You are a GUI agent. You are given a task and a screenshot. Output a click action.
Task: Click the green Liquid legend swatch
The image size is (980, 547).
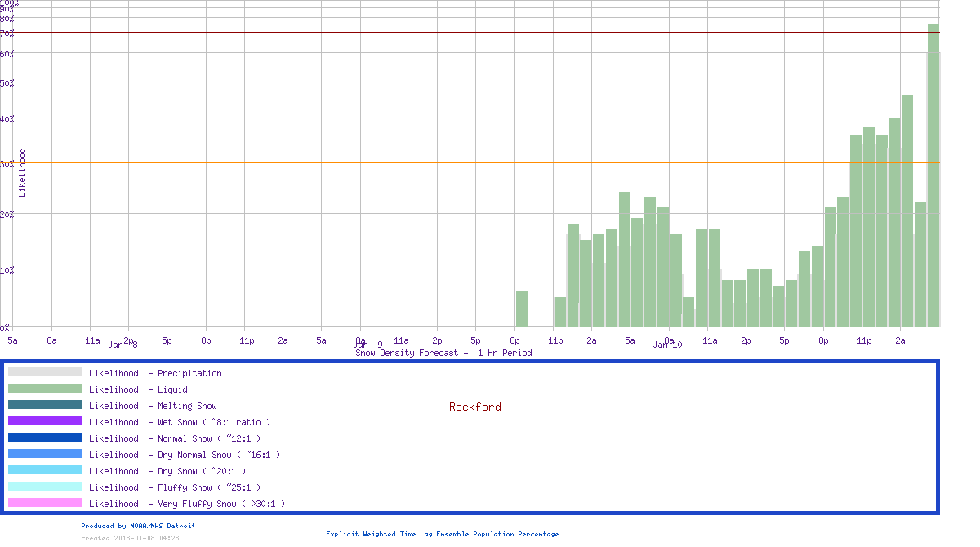(x=45, y=389)
